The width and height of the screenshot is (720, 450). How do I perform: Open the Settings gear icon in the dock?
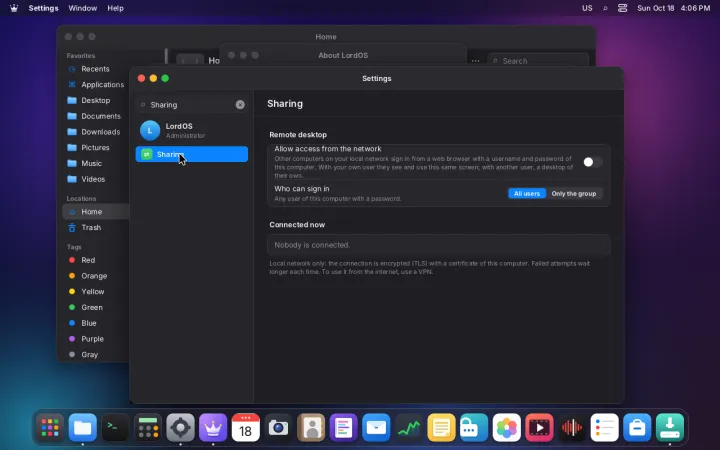(x=180, y=428)
